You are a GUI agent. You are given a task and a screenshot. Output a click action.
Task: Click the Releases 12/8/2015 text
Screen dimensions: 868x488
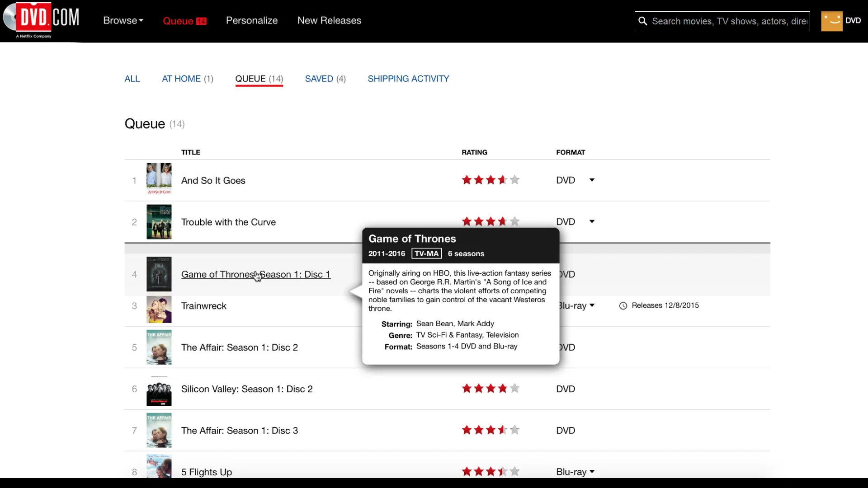665,305
